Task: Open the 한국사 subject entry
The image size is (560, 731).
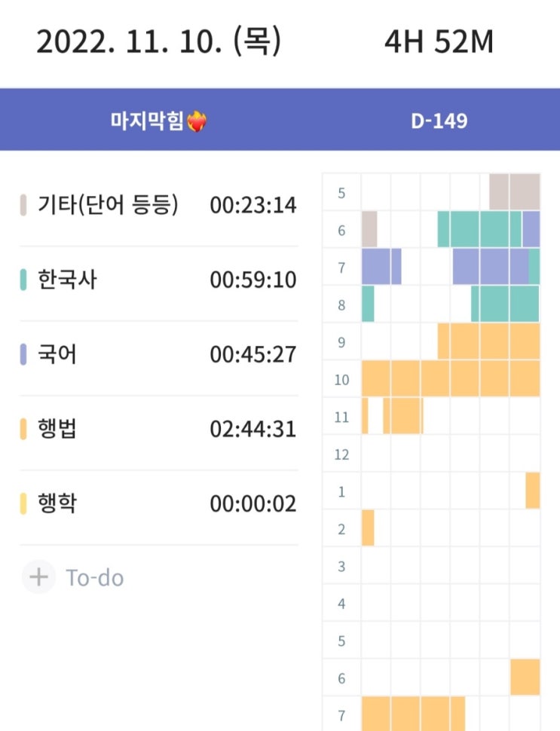Action: click(68, 280)
